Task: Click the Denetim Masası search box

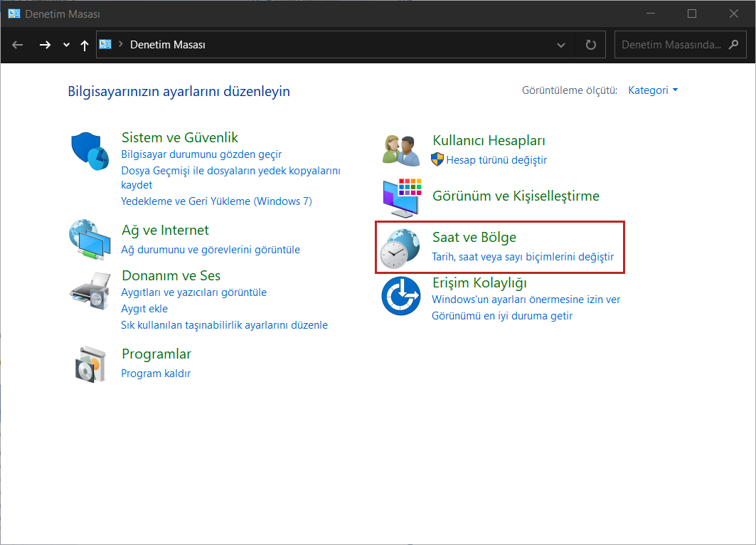Action: (672, 45)
